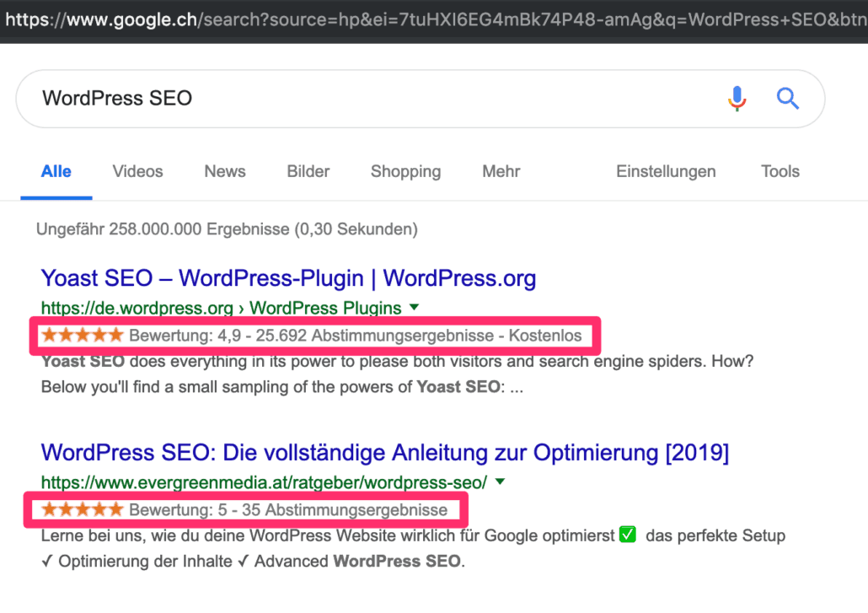Click the star rating of Yoast SEO result
This screenshot has height=613, width=868.
[83, 336]
